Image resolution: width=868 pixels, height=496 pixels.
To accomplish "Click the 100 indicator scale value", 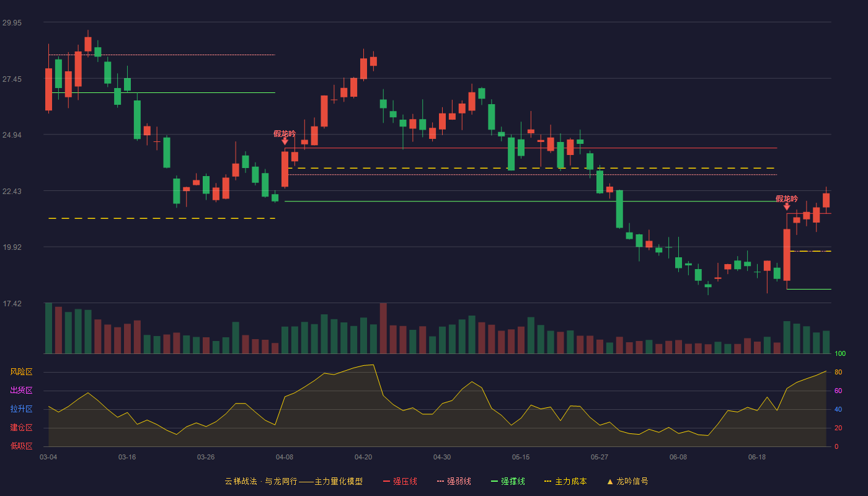I will point(840,354).
